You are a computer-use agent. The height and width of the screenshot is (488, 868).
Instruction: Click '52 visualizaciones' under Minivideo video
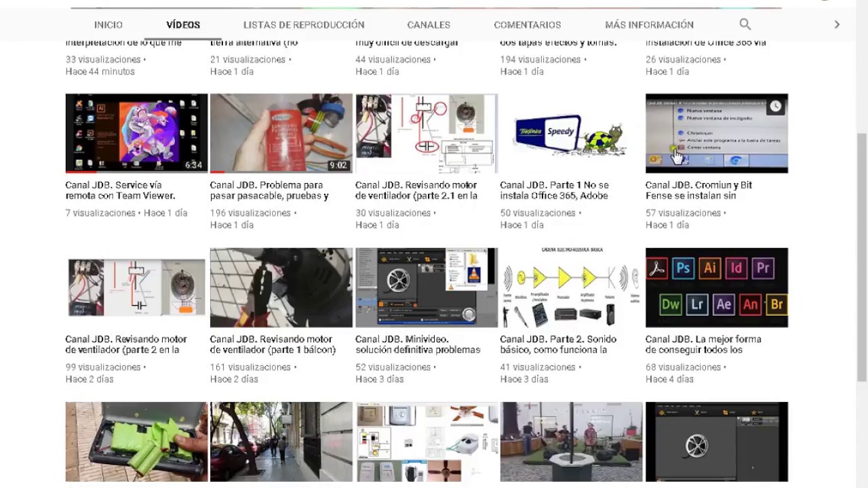click(393, 367)
